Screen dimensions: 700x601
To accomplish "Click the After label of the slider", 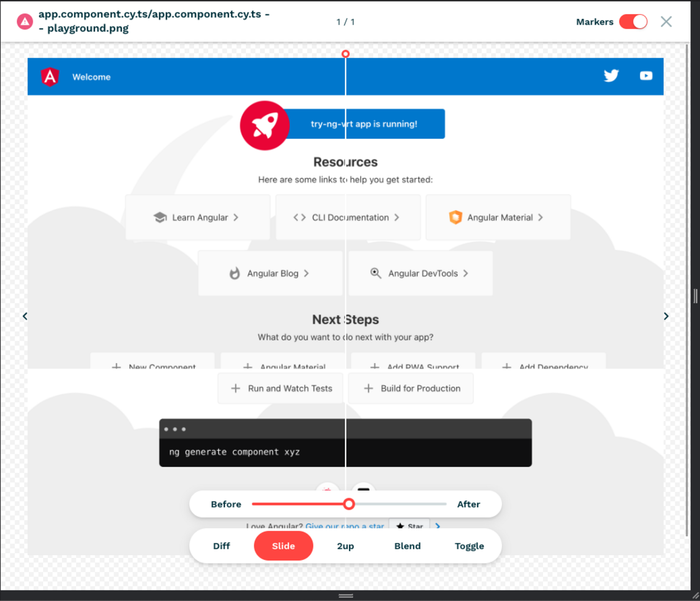I will click(468, 504).
